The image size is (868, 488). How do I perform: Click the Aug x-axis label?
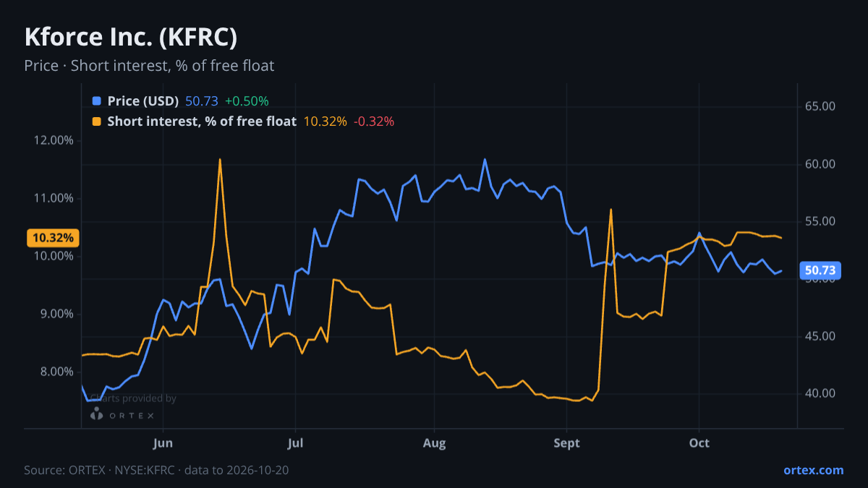[434, 443]
